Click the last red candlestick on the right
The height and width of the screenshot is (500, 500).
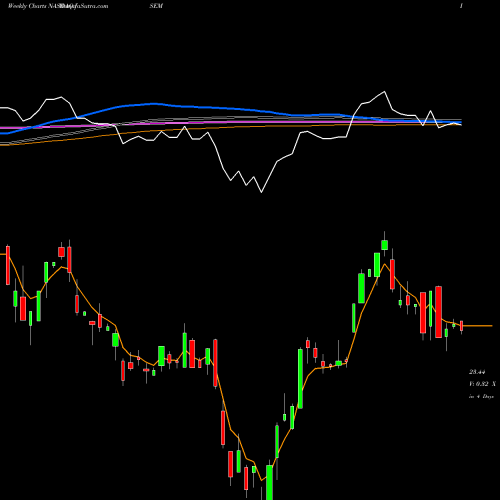click(x=462, y=326)
